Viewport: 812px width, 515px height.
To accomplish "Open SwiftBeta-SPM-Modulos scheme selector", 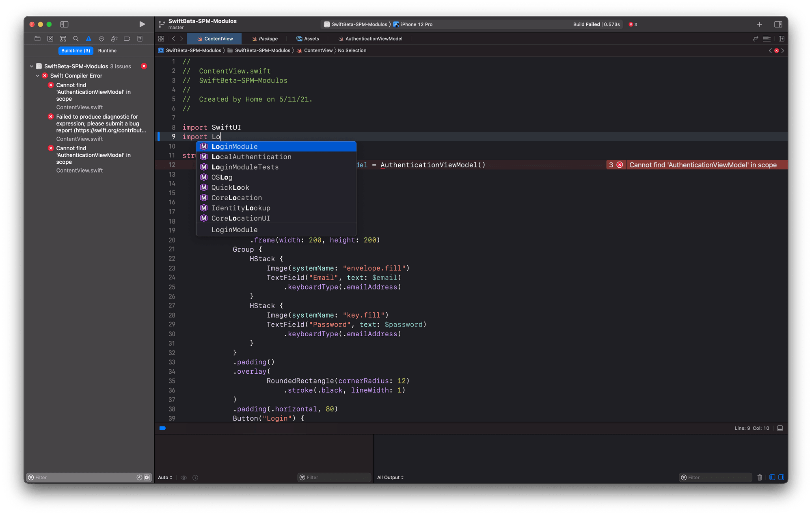I will (355, 24).
